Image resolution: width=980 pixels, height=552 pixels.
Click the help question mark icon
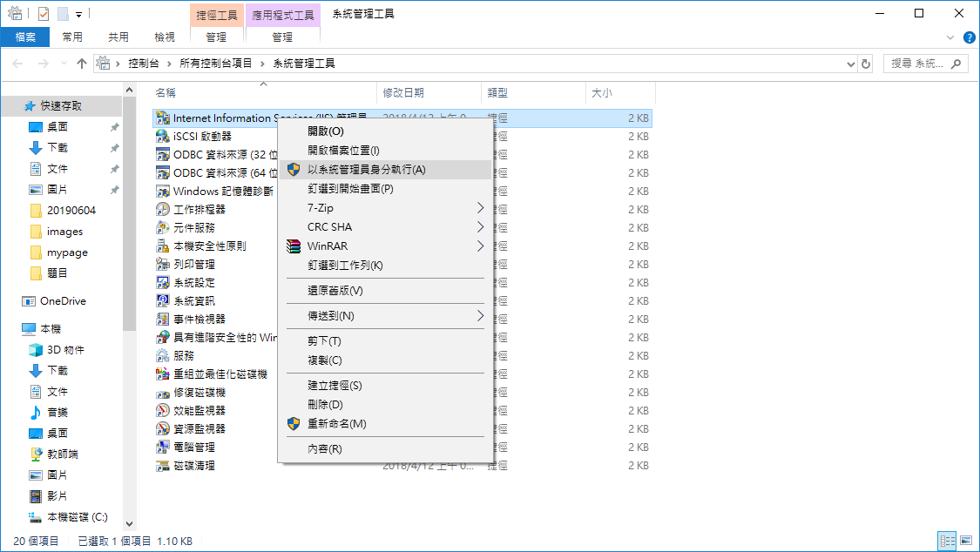(969, 37)
